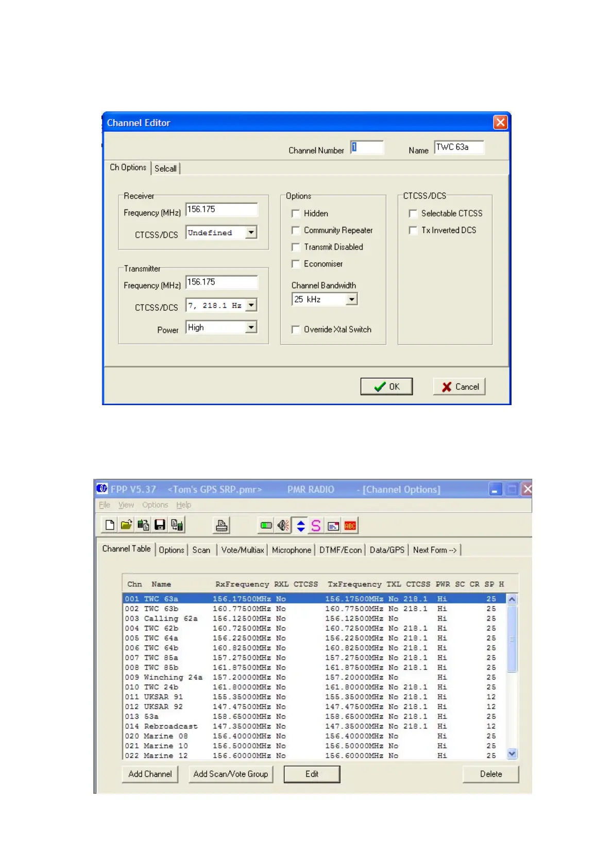Tick the Tx Inverted DCS checkbox

[x=413, y=230]
